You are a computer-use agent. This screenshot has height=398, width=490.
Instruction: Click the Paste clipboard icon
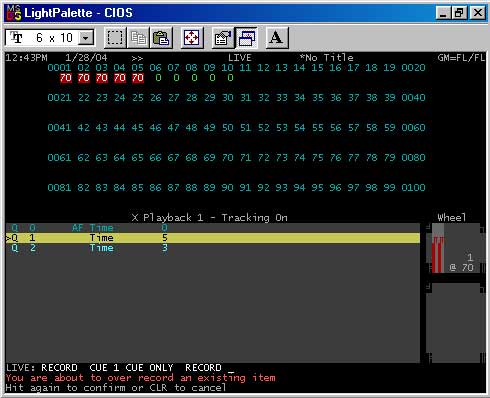click(161, 37)
